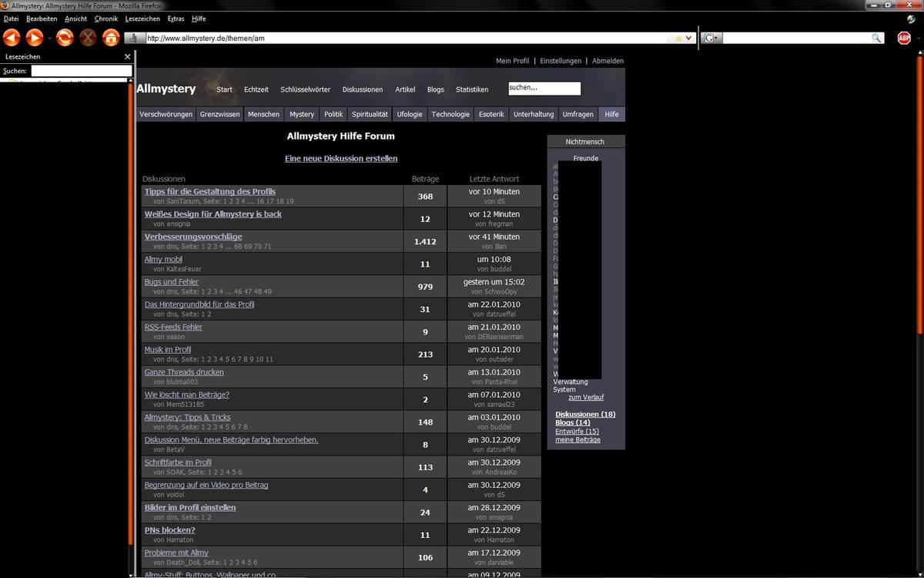
Task: Click the Allmystery site logo
Action: (x=166, y=89)
